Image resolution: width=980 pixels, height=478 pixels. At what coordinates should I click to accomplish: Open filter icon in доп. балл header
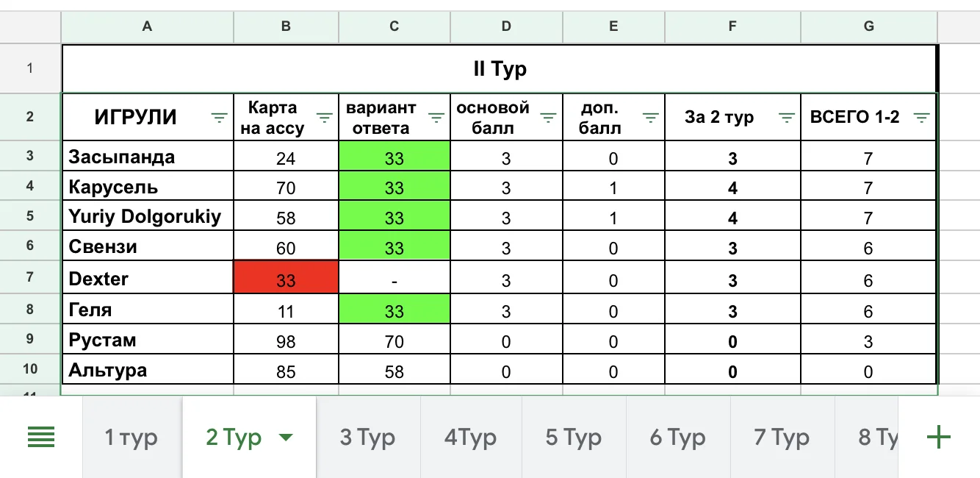[650, 118]
